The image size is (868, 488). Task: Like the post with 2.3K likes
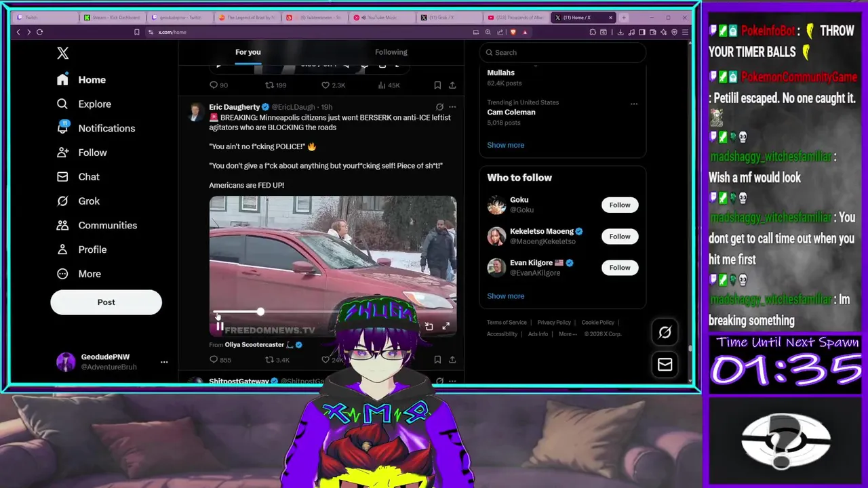click(x=333, y=85)
